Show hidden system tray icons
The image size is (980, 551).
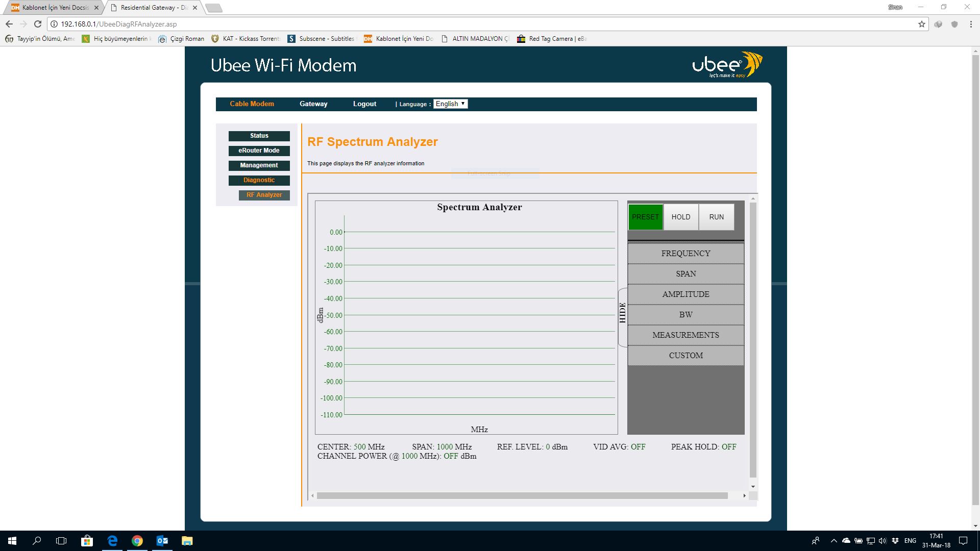coord(834,541)
